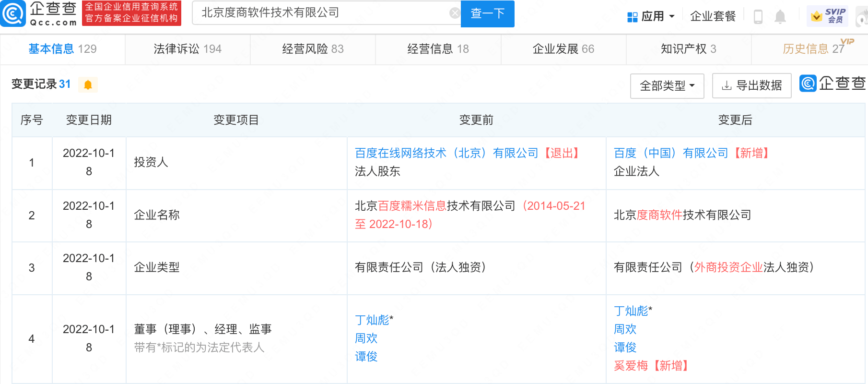
Task: Open the Qcc.com logo homepage
Action: 39,13
